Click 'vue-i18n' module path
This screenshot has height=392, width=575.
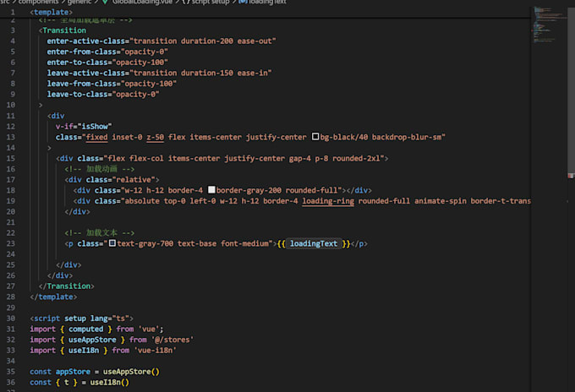pyautogui.click(x=155, y=350)
